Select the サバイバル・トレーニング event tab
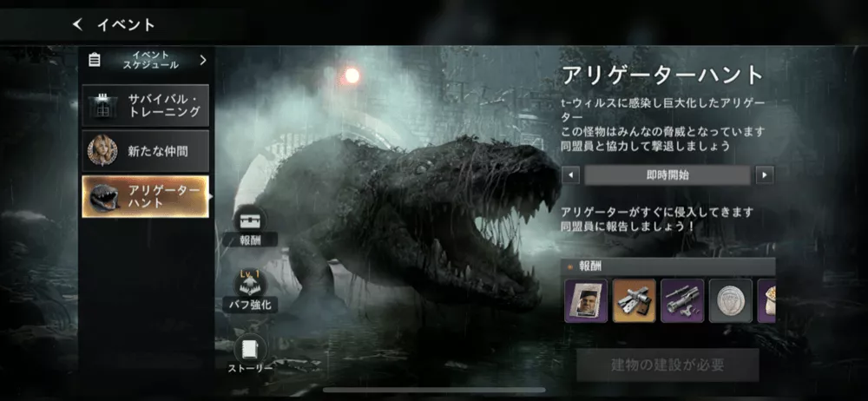The height and width of the screenshot is (401, 868). pyautogui.click(x=146, y=106)
